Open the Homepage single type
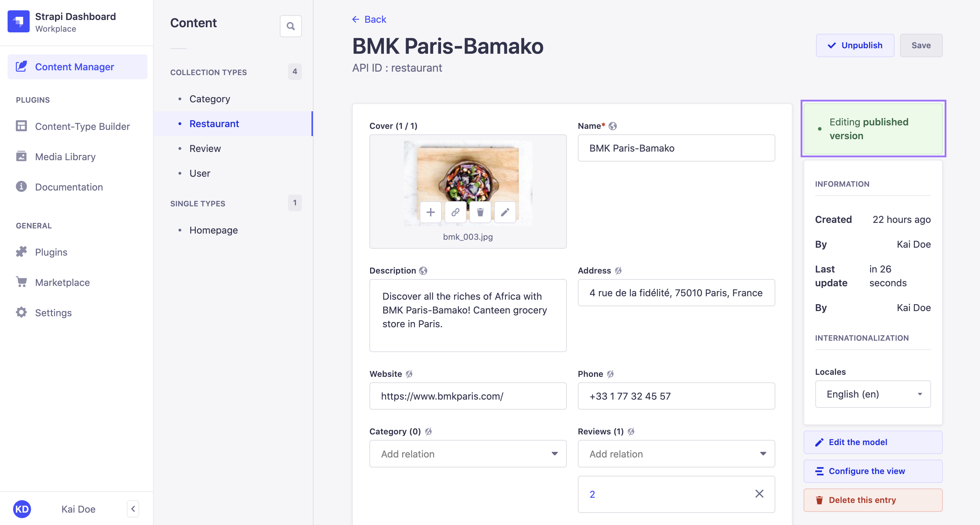 [x=213, y=230]
